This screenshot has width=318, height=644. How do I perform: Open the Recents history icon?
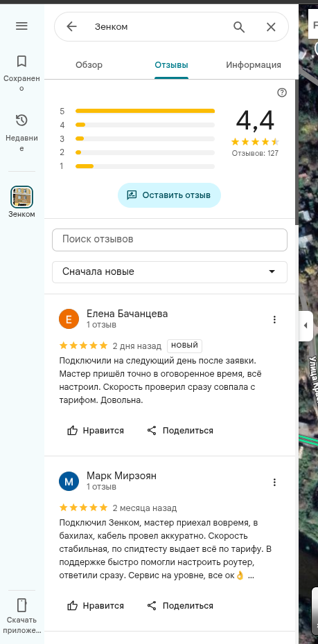(x=21, y=120)
